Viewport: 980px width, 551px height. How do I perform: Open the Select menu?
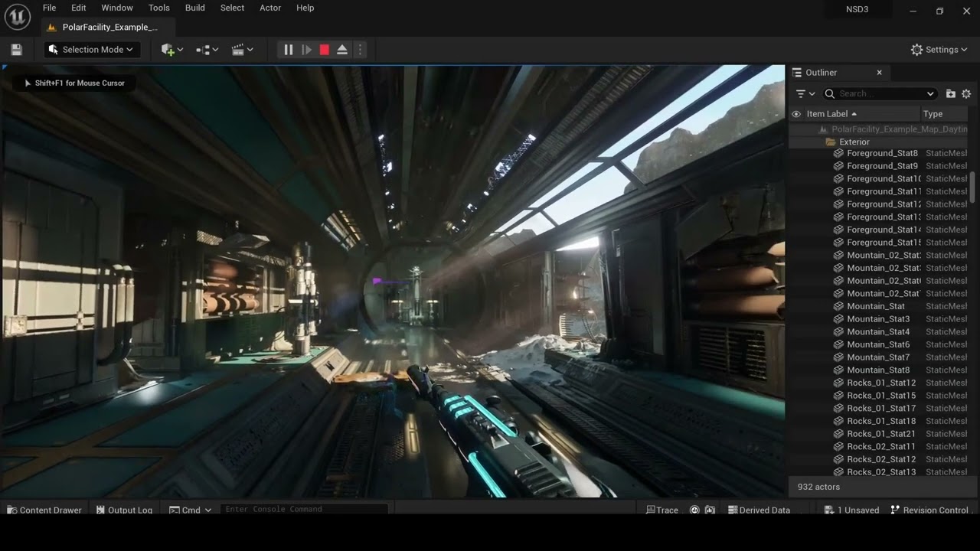pyautogui.click(x=232, y=8)
